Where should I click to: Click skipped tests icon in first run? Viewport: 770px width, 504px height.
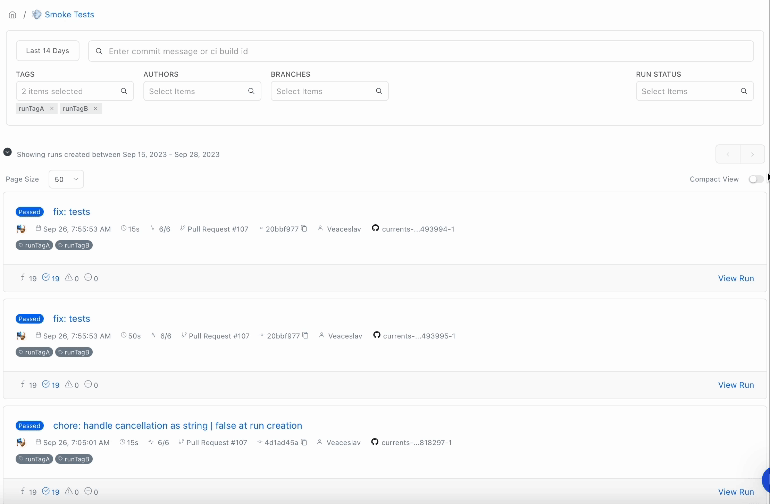pos(88,278)
